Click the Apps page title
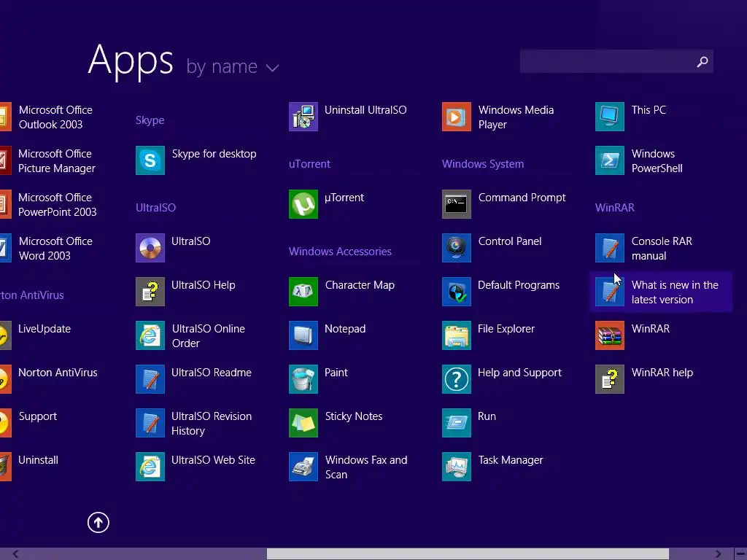747x560 pixels. tap(131, 61)
